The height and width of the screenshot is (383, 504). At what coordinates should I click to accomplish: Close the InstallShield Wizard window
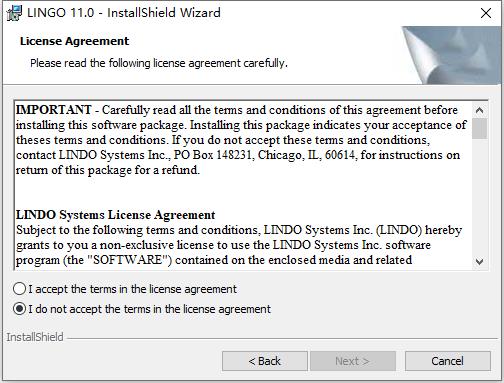point(486,13)
